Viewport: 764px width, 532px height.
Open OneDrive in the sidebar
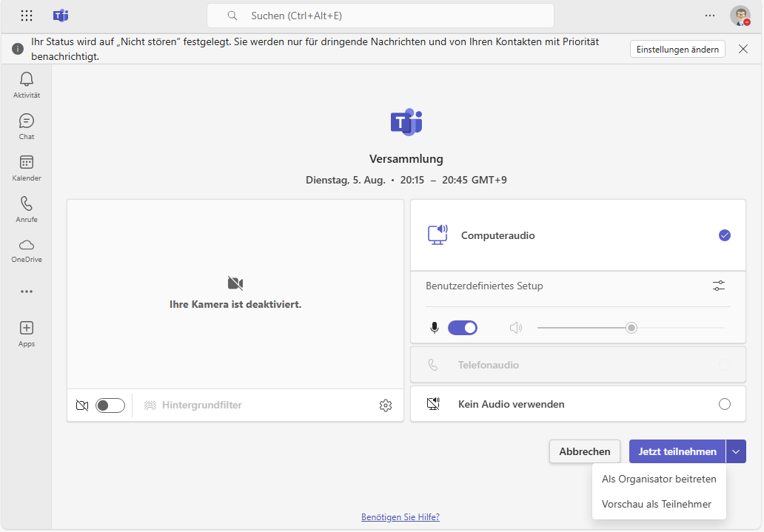click(27, 250)
